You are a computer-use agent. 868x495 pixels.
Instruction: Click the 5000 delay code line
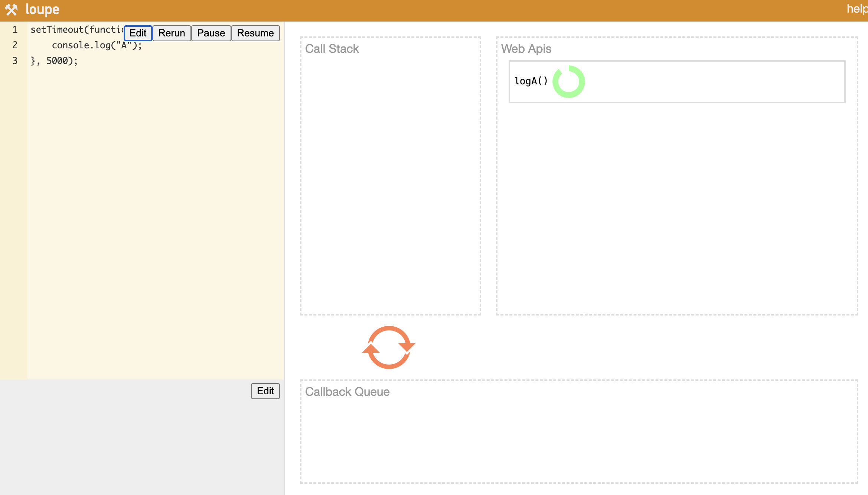[x=54, y=61]
